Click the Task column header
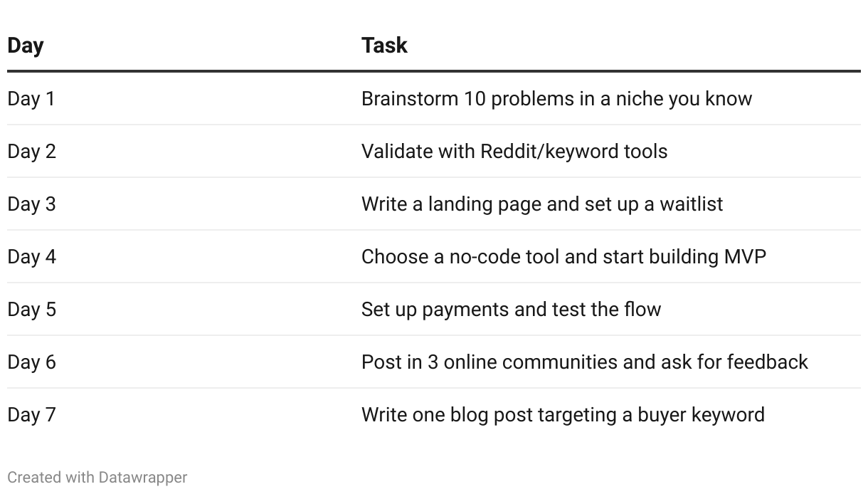 [x=384, y=46]
